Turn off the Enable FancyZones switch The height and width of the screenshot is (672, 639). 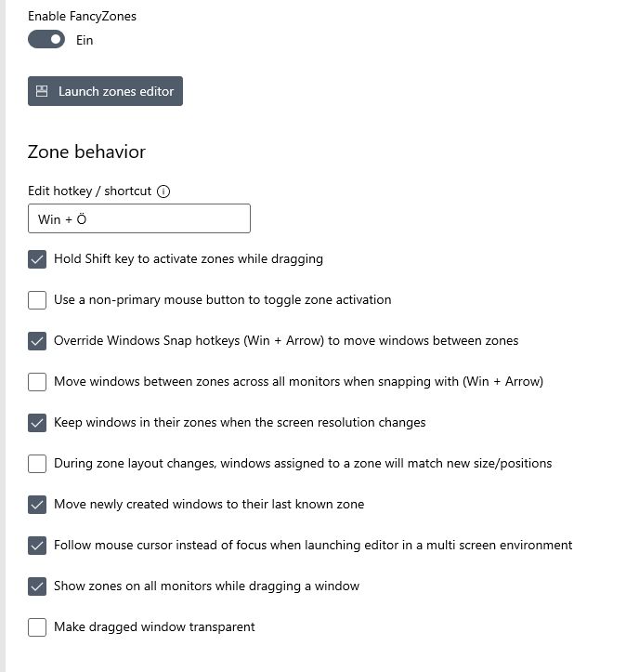point(46,39)
